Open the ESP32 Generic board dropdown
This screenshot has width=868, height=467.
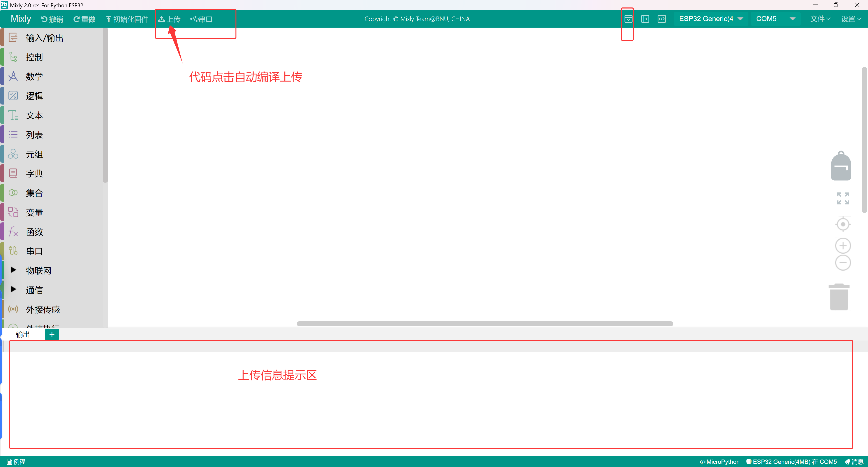tap(711, 19)
